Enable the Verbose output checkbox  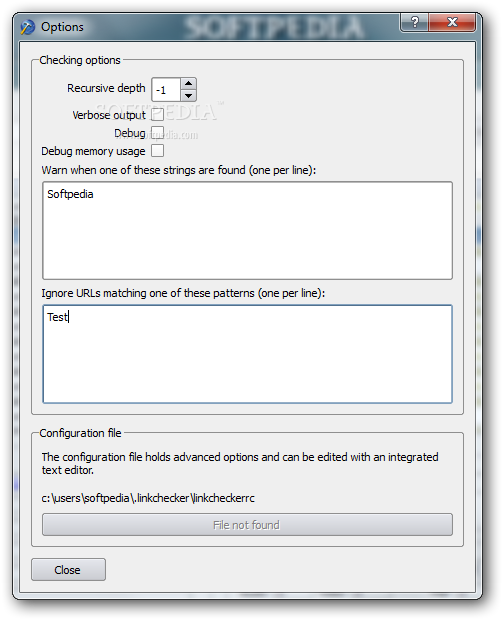point(157,115)
